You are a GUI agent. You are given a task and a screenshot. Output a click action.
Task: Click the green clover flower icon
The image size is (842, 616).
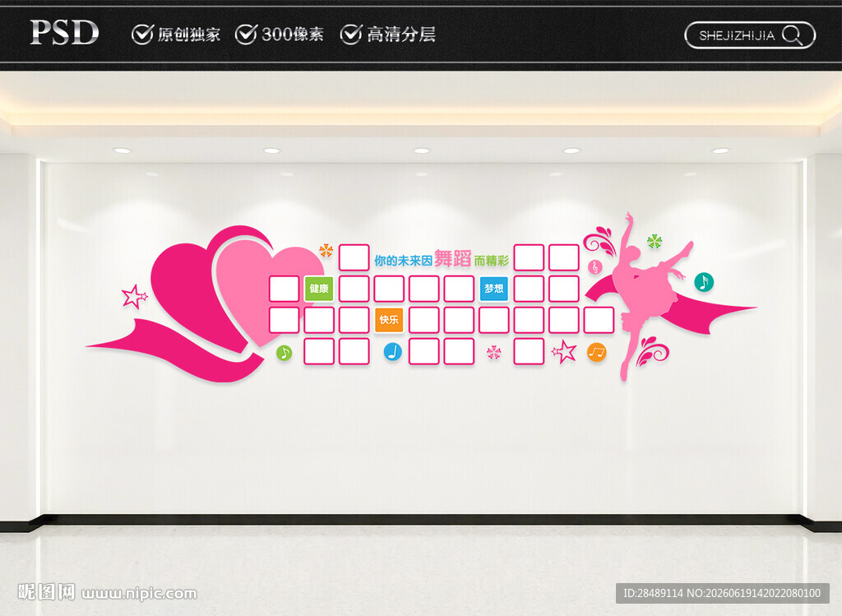point(655,242)
